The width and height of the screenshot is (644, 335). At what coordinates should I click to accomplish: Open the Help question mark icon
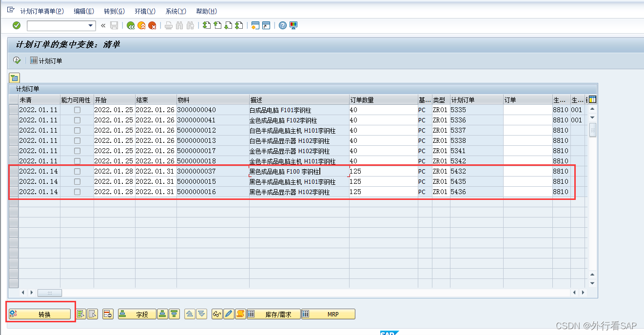coord(282,25)
